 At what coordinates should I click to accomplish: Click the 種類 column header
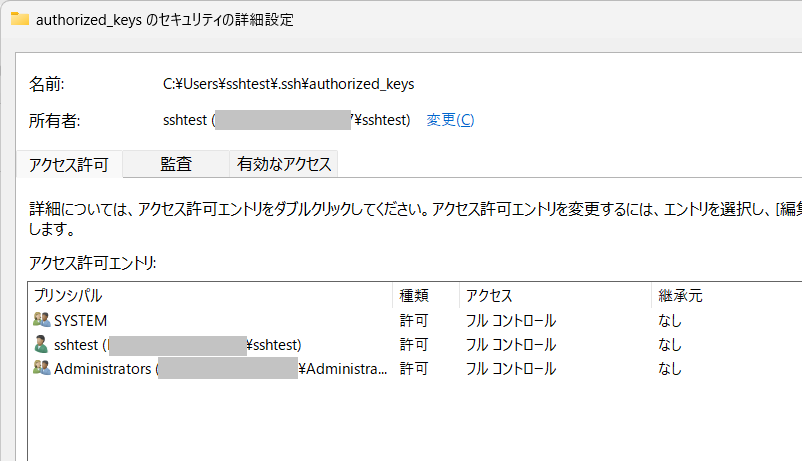pyautogui.click(x=414, y=296)
